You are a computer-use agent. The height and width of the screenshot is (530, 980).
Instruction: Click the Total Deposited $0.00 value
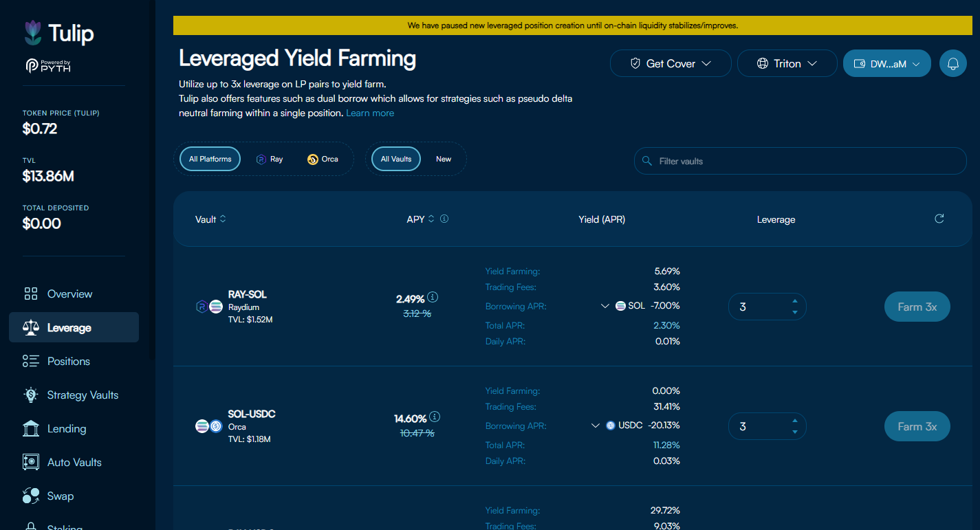[42, 223]
